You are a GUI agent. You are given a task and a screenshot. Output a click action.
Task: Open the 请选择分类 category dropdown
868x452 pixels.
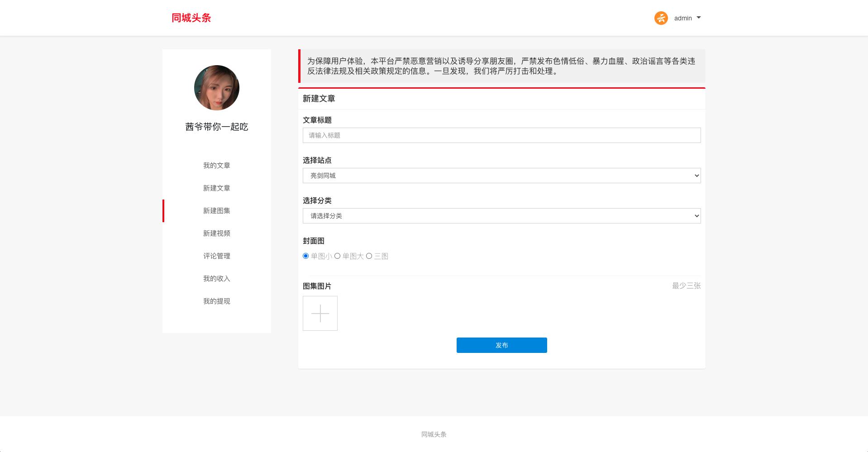click(x=501, y=216)
